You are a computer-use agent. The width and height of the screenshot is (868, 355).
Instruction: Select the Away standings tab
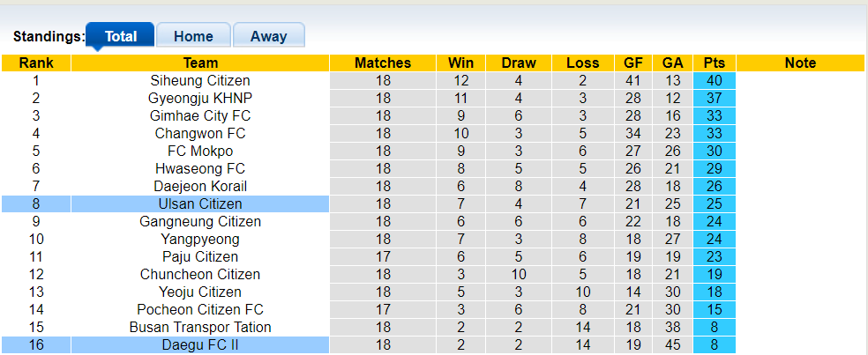(268, 36)
